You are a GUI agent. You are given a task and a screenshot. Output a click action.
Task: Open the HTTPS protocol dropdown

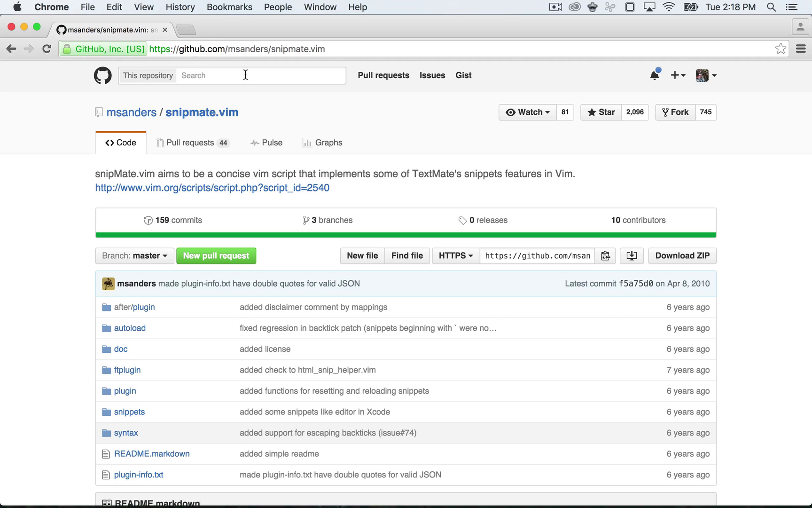pos(455,256)
